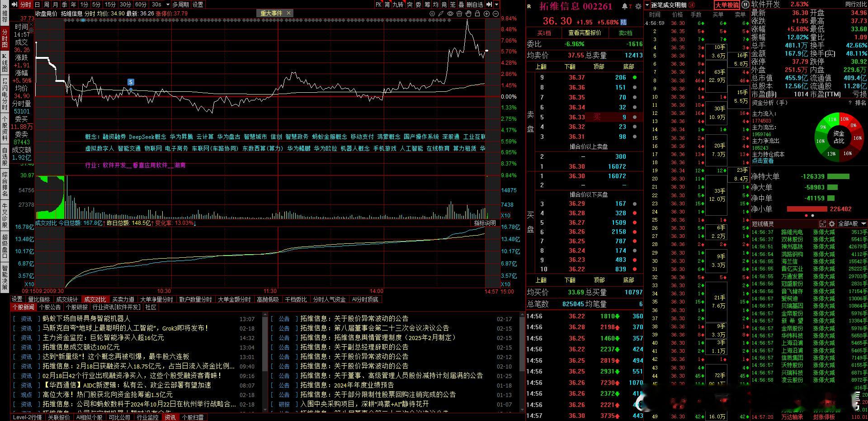The width and height of the screenshot is (868, 421).
Task: Switch to the 15分 period
Action: (110, 5)
